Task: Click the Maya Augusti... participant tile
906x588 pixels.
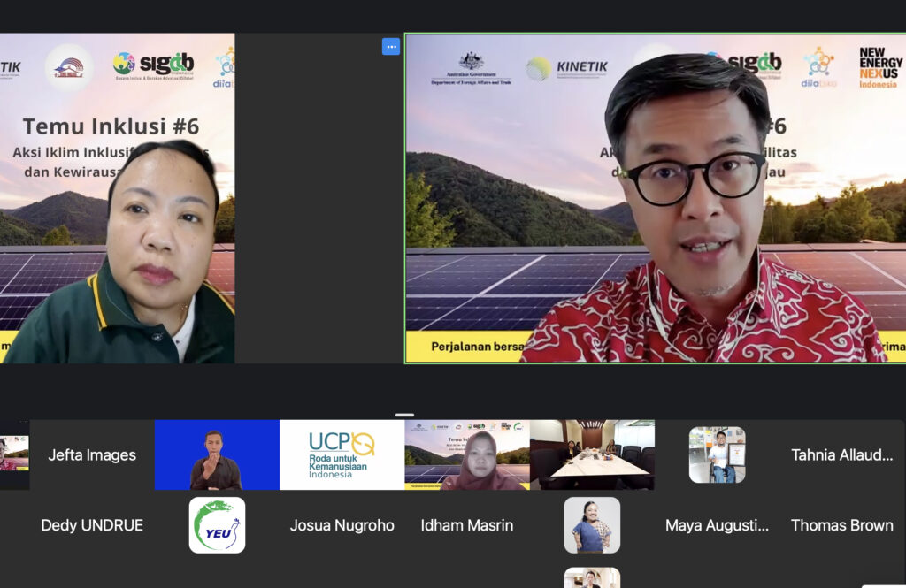Action: [x=717, y=525]
